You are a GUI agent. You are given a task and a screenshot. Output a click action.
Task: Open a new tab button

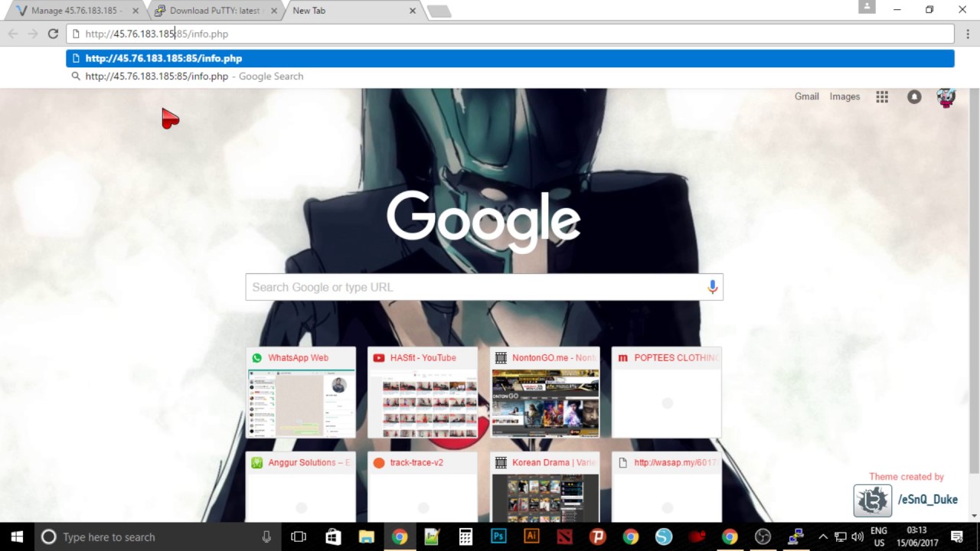tap(439, 11)
